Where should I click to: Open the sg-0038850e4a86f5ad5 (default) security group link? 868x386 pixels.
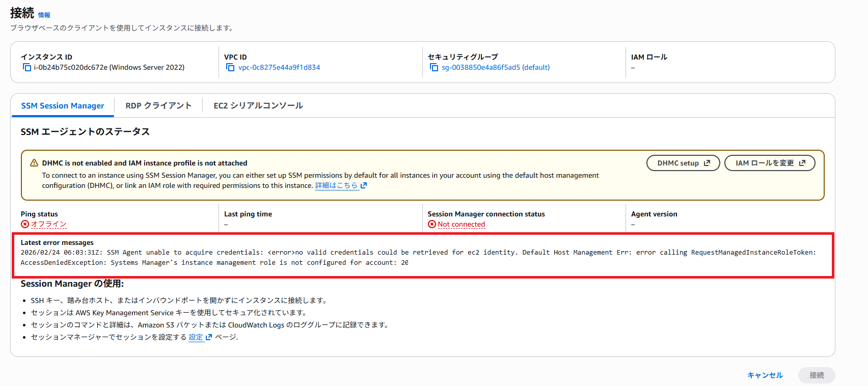[x=496, y=67]
